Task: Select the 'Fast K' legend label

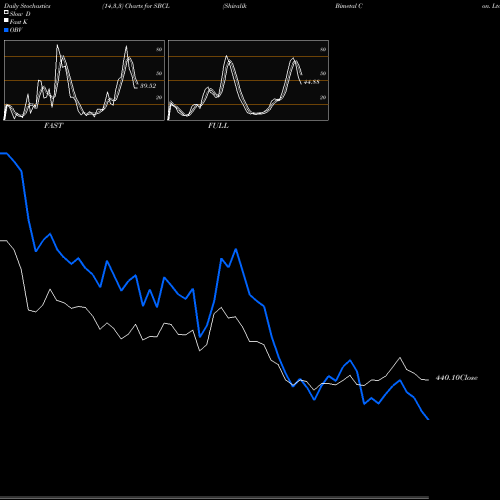Action: pyautogui.click(x=19, y=22)
